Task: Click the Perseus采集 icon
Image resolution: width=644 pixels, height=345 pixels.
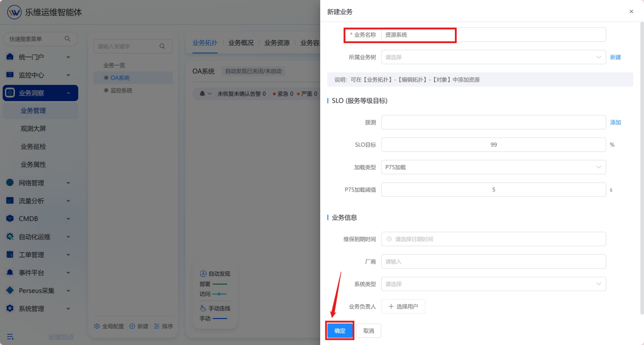Action: pyautogui.click(x=10, y=291)
